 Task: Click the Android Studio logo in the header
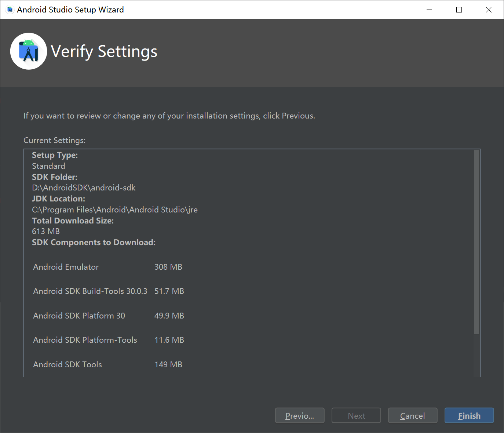[29, 51]
